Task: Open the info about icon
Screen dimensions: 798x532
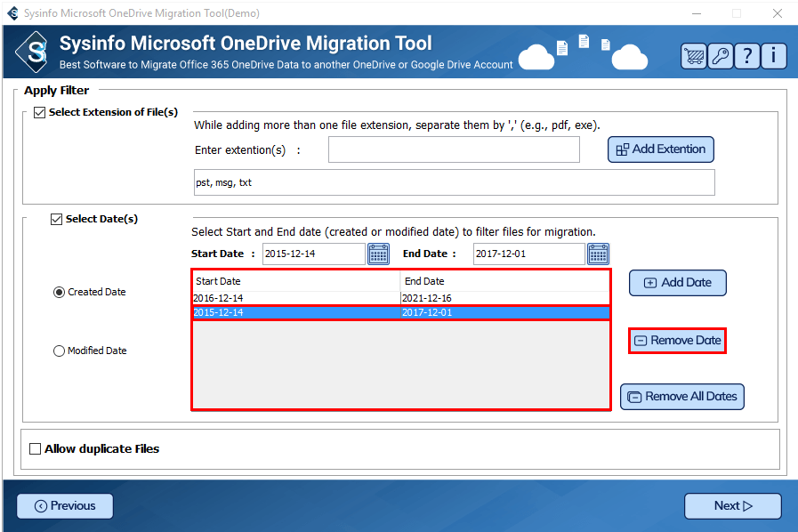Action: pos(773,56)
